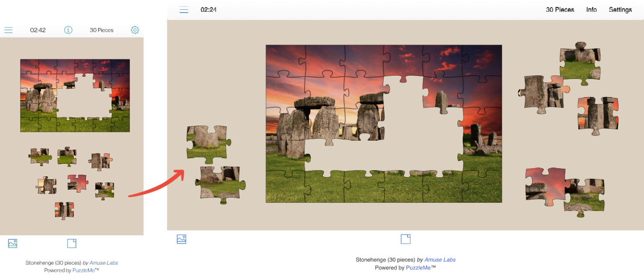The height and width of the screenshot is (278, 644).
Task: Open the hamburger menu in the desktop view
Action: point(184,10)
